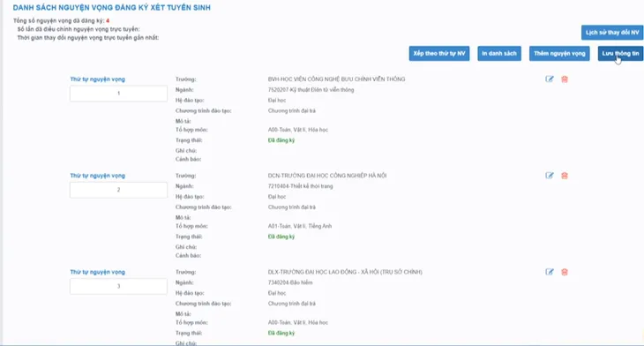Click Thứ tự nguyện vọng label above field 2
Image resolution: width=644 pixels, height=346 pixels.
pyautogui.click(x=97, y=176)
